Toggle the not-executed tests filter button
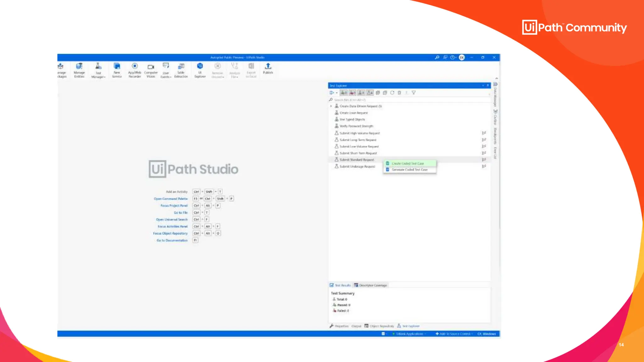Image resolution: width=644 pixels, height=362 pixels. [361, 93]
